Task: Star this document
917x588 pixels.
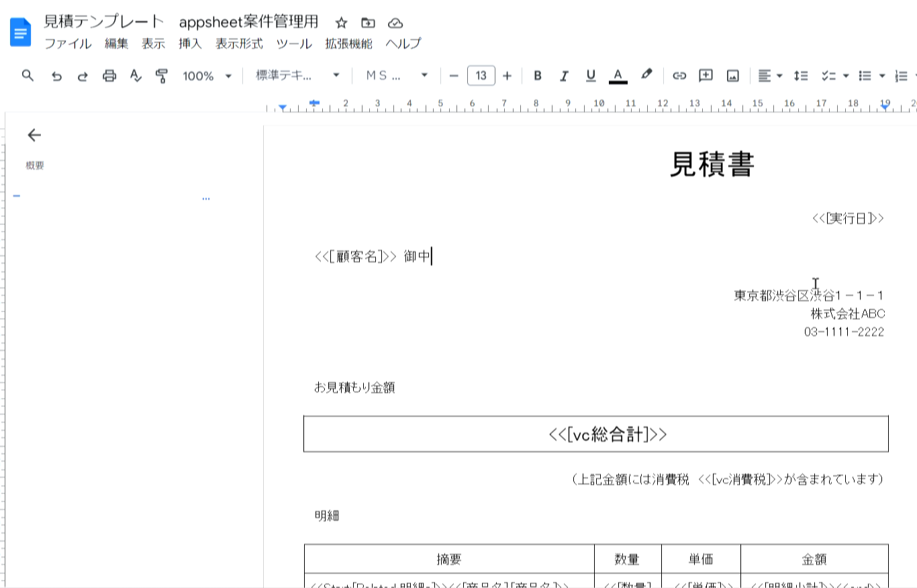Action: [341, 23]
